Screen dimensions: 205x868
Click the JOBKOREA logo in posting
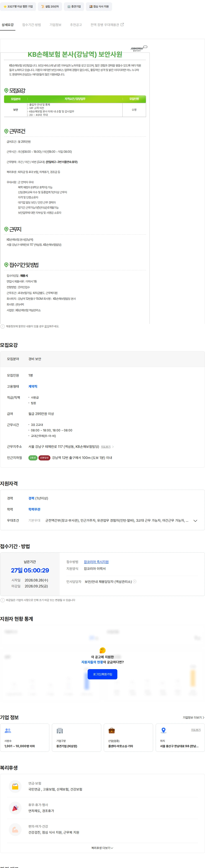click(x=139, y=48)
